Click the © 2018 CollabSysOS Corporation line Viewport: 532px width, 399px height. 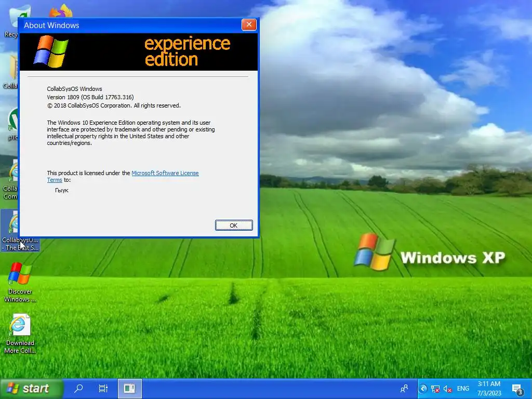(x=114, y=105)
